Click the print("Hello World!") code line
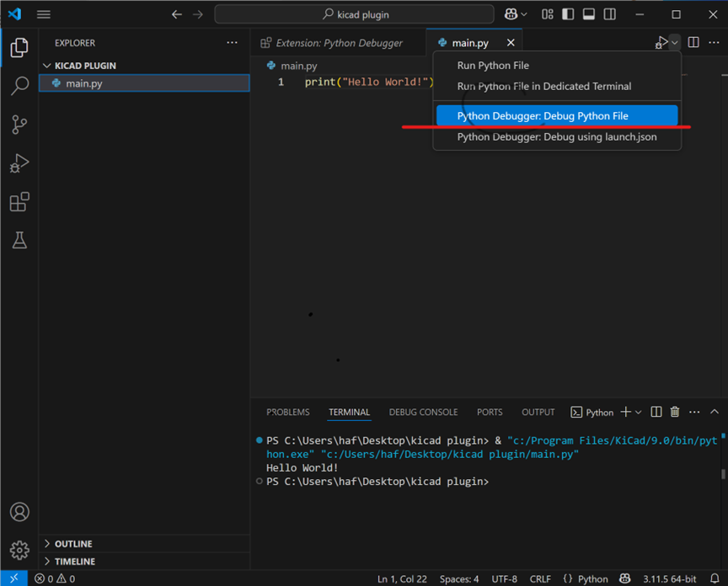This screenshot has width=728, height=586. (x=370, y=83)
